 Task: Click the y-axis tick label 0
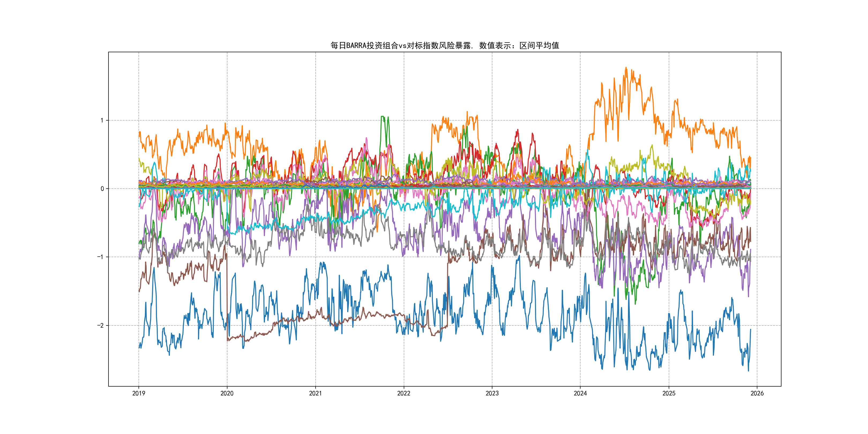[102, 189]
